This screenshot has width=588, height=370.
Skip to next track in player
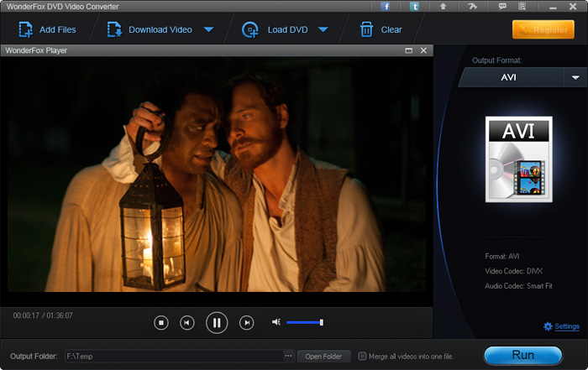coord(246,322)
